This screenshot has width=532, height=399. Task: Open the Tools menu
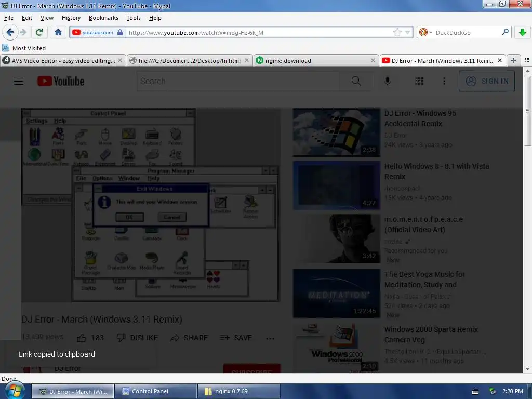[134, 18]
